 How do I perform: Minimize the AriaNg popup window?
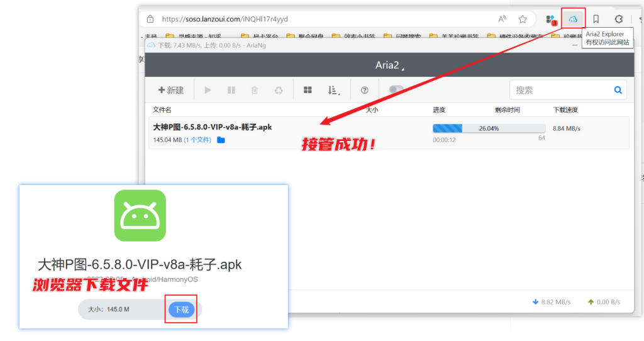[x=575, y=45]
